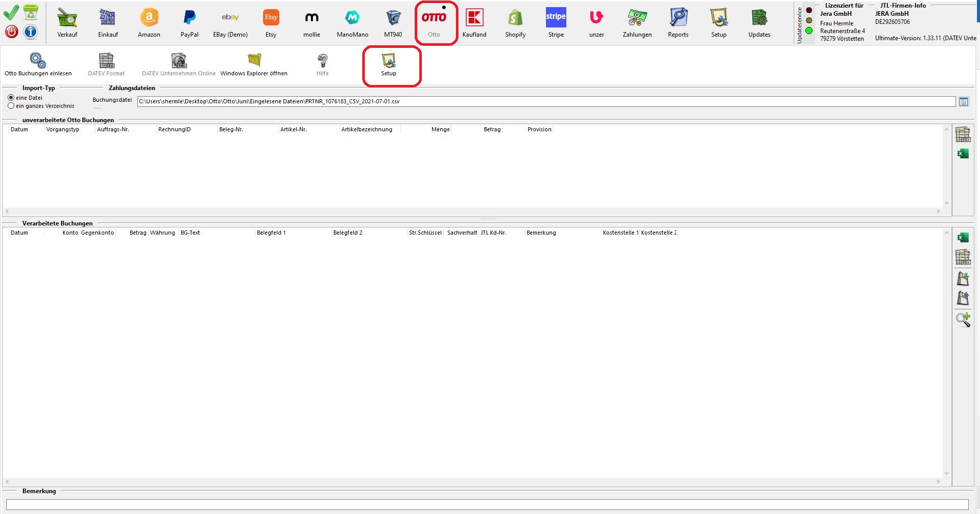The height and width of the screenshot is (514, 980).
Task: Browse for Buchungsdatei file
Action: (x=963, y=102)
